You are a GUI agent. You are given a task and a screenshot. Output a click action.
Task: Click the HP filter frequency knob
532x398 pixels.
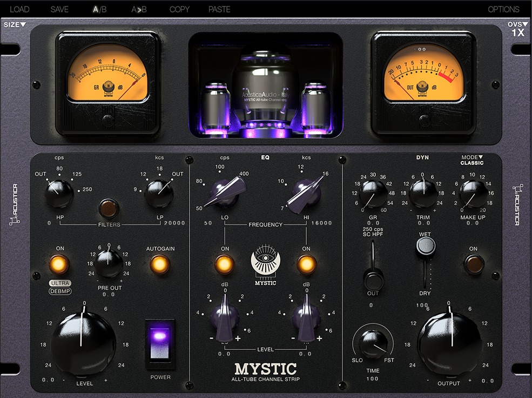point(59,194)
